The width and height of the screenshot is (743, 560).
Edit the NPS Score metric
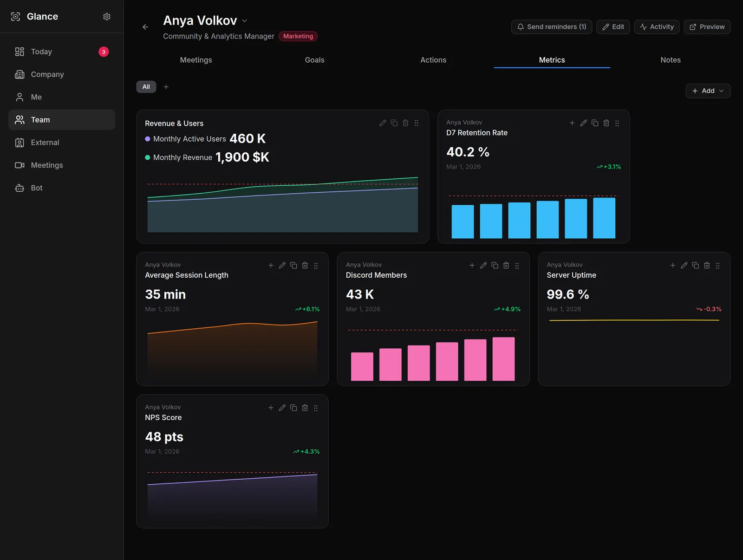click(x=282, y=408)
